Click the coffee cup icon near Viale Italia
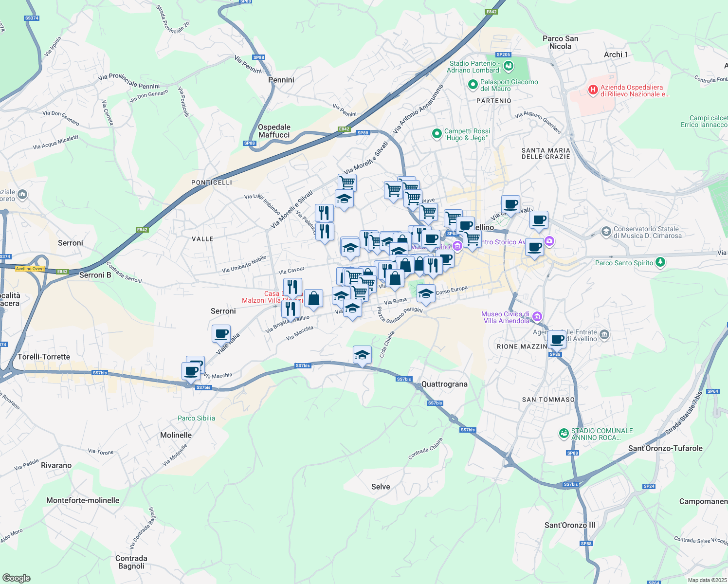728x584 pixels. [221, 333]
